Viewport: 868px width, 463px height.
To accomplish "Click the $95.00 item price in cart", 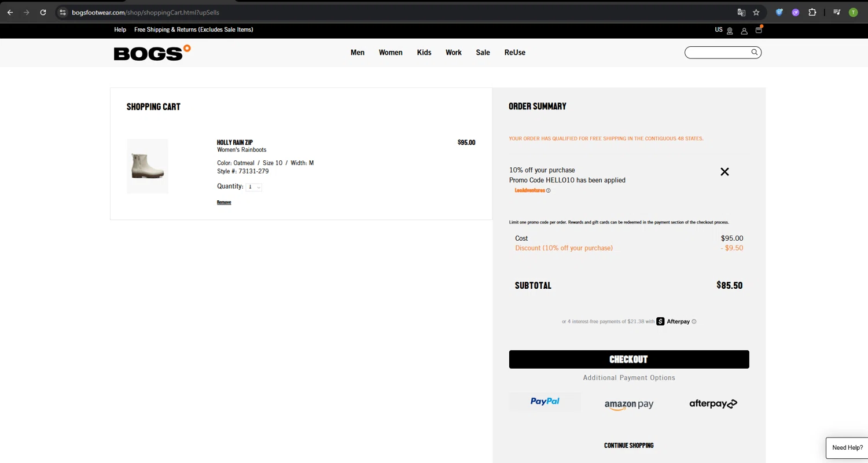I will tap(466, 142).
